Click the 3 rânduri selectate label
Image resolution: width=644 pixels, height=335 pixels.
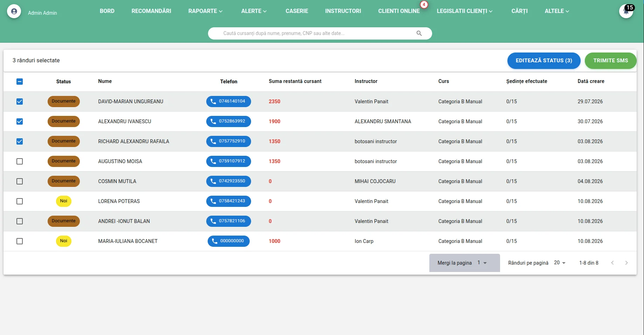36,61
